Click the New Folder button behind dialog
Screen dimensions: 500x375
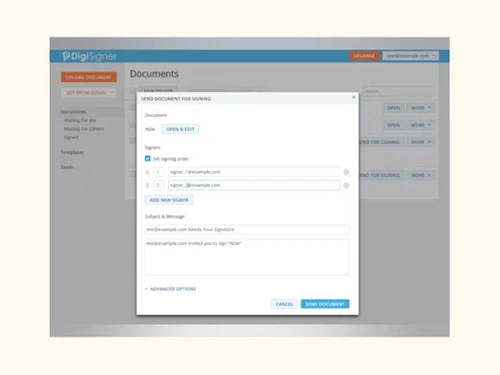coord(158,90)
